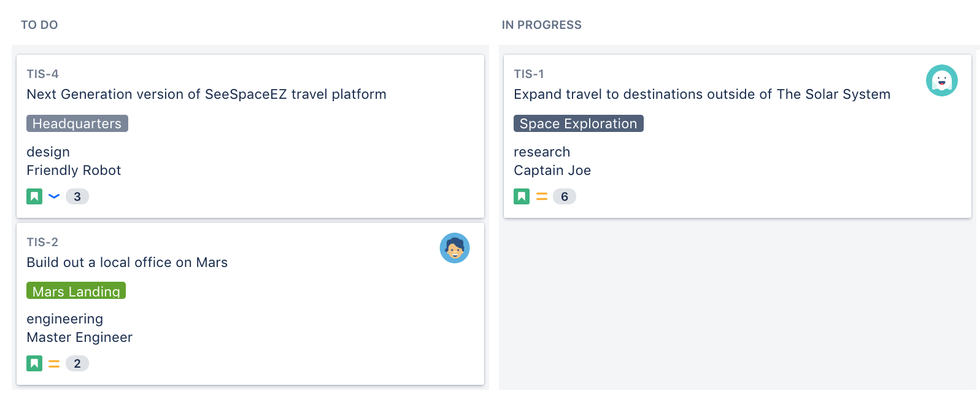Open the TIS-4 issue key link
The width and height of the screenshot is (980, 418).
coord(42,74)
